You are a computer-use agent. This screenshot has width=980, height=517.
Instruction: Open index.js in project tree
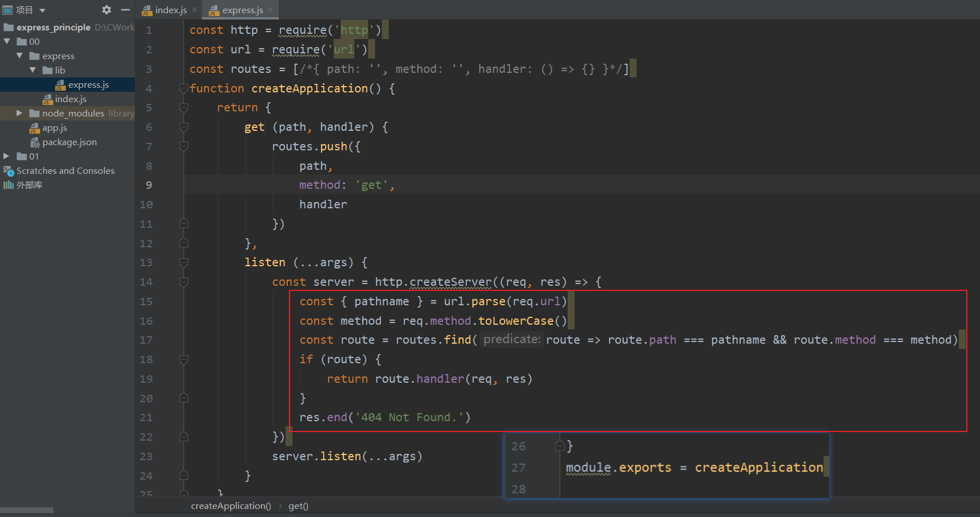point(71,99)
